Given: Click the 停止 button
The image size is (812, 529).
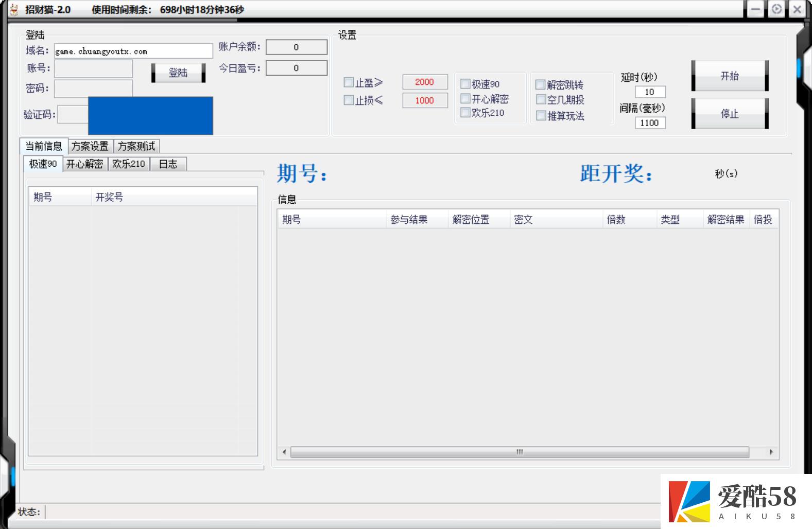Looking at the screenshot, I should (730, 114).
